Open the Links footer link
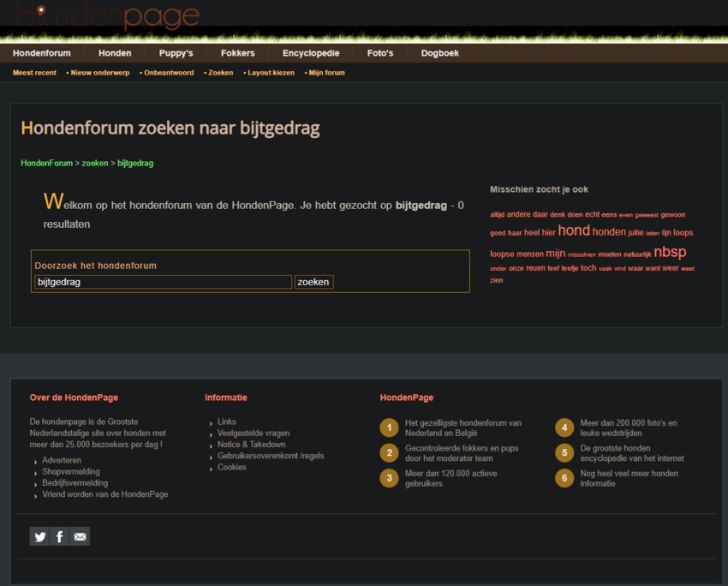Image resolution: width=728 pixels, height=586 pixels. 227,422
